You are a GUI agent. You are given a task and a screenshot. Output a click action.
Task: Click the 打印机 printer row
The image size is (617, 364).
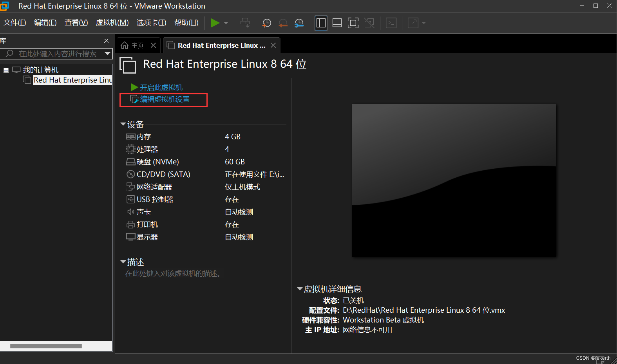[x=206, y=224]
